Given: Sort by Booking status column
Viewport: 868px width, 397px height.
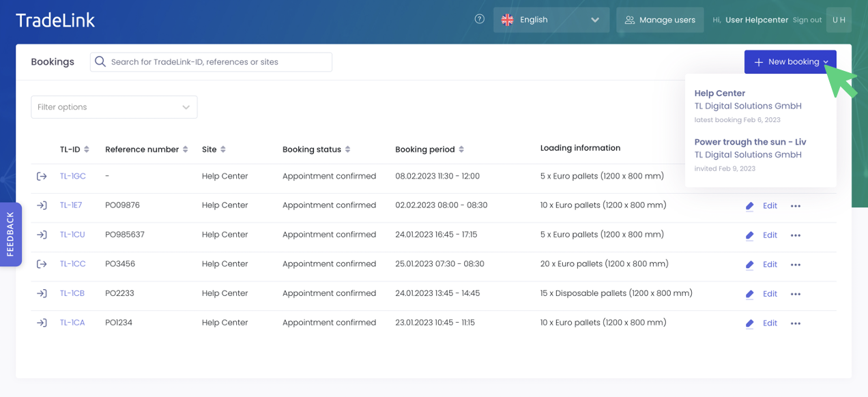Looking at the screenshot, I should [348, 149].
